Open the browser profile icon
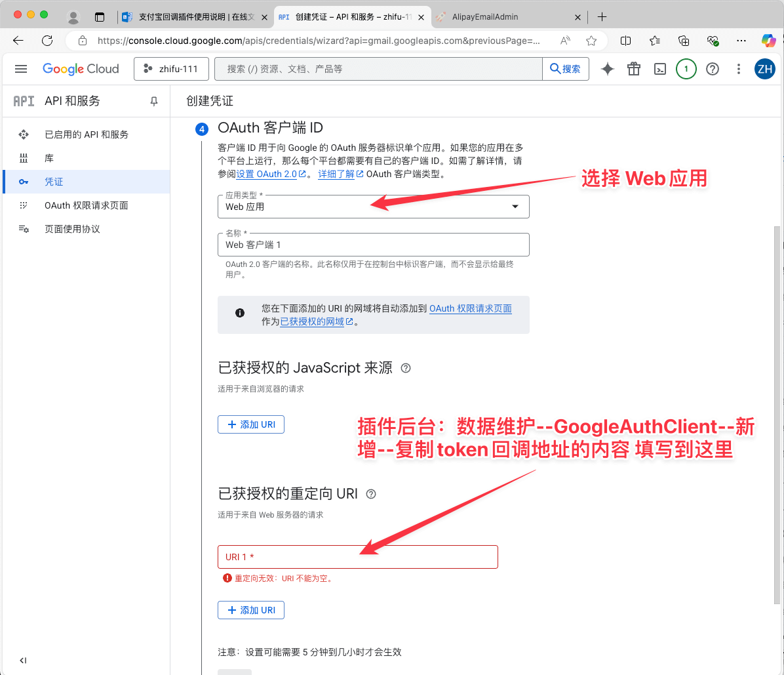Viewport: 784px width, 675px height. click(x=73, y=17)
